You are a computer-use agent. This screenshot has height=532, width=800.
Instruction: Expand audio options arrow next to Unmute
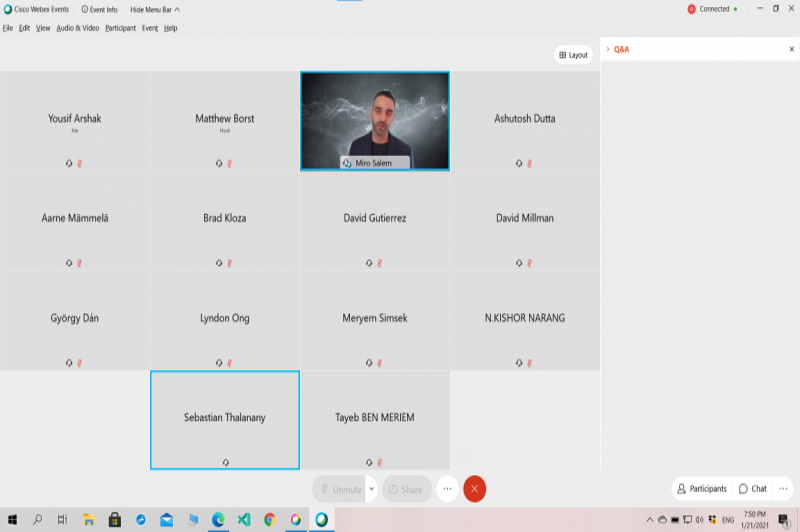coord(371,489)
